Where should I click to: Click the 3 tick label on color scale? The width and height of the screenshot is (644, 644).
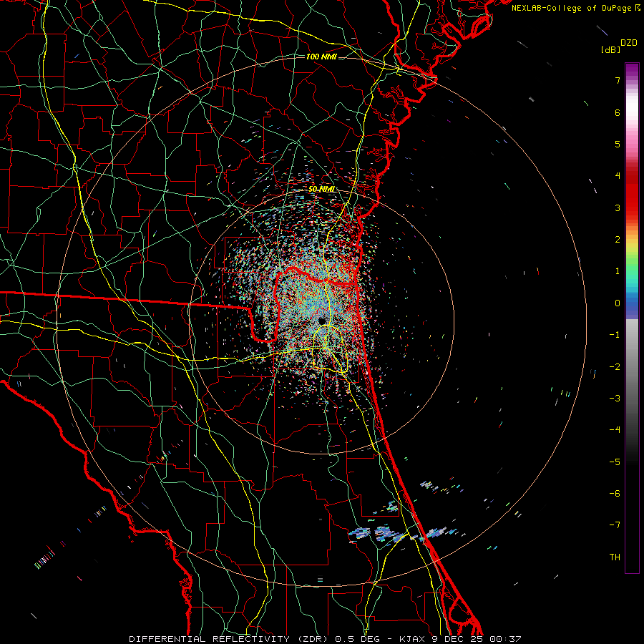tap(618, 208)
